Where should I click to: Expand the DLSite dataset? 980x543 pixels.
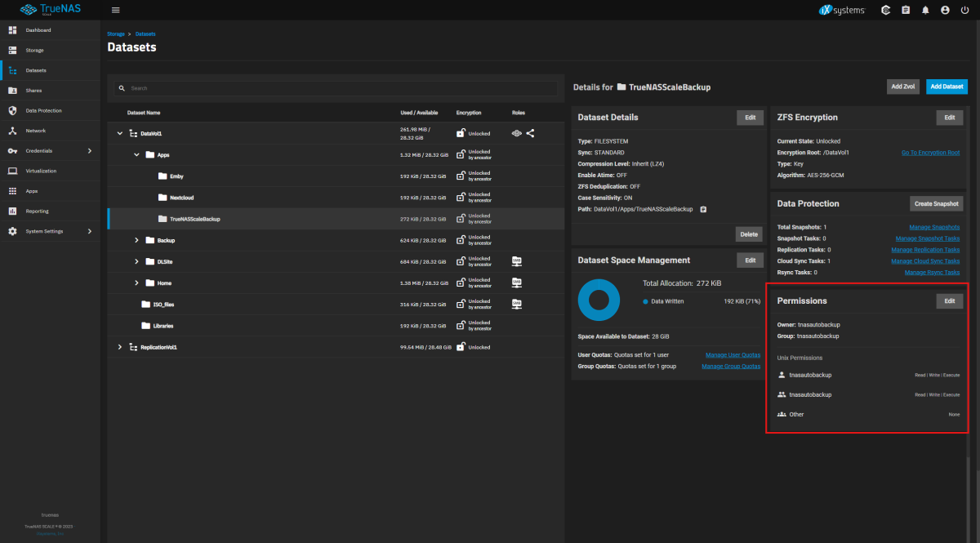click(136, 261)
